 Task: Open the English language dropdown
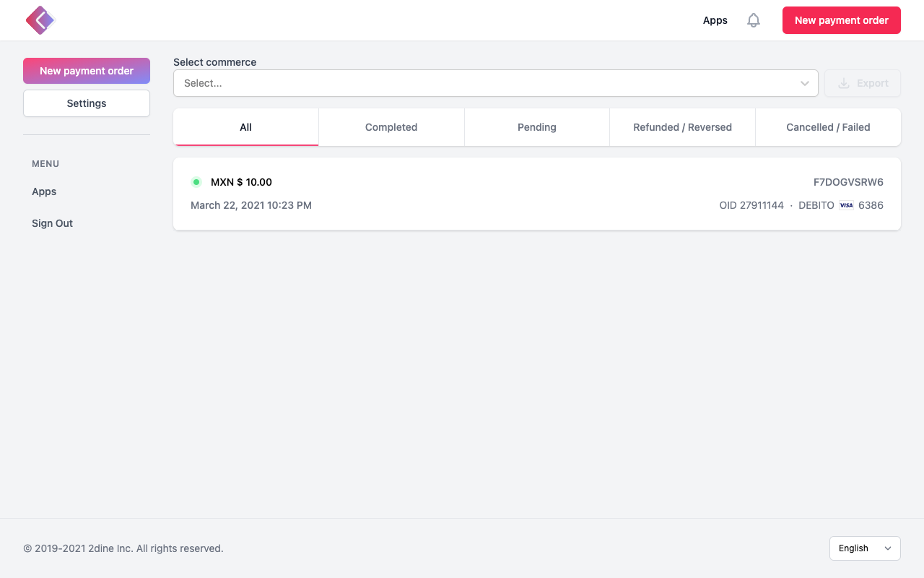[865, 548]
